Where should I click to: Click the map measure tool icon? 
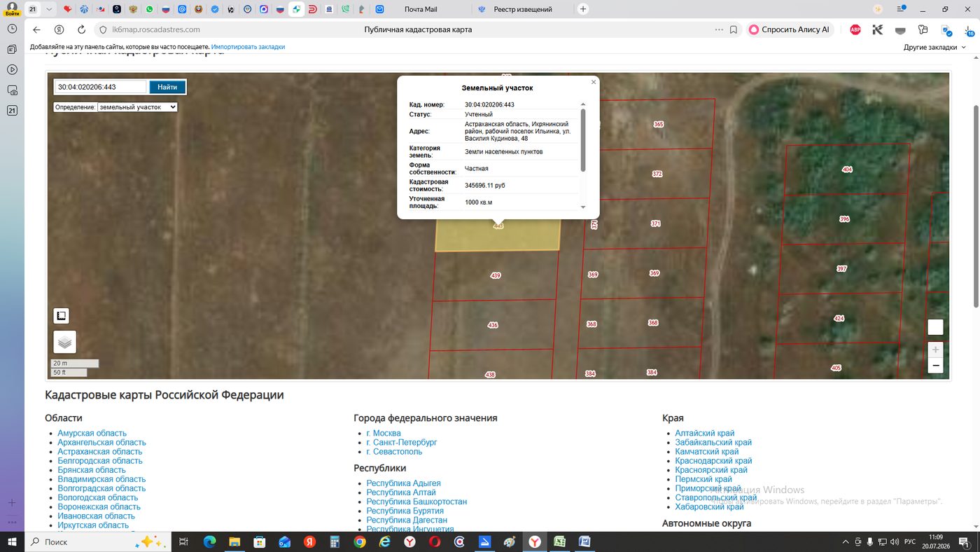(x=61, y=315)
